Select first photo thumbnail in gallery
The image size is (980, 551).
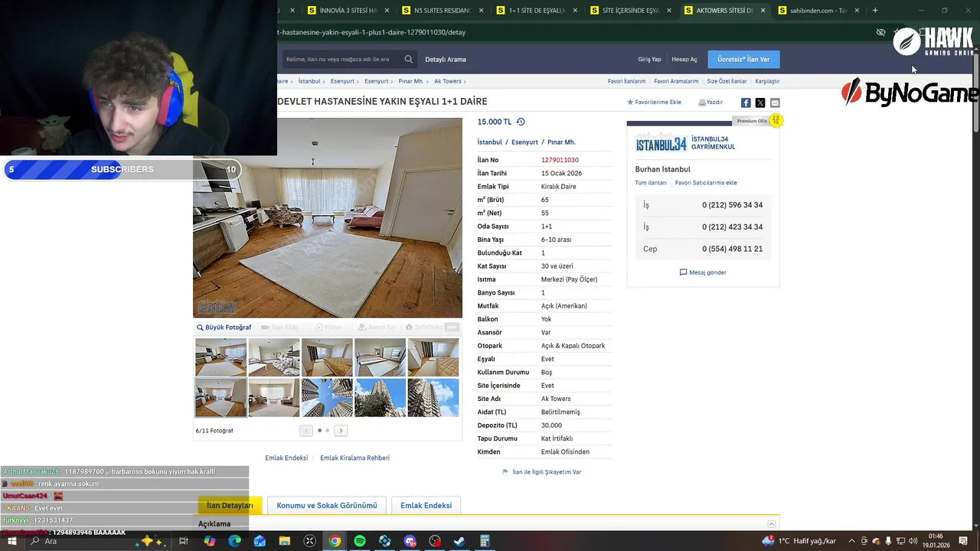pyautogui.click(x=220, y=357)
